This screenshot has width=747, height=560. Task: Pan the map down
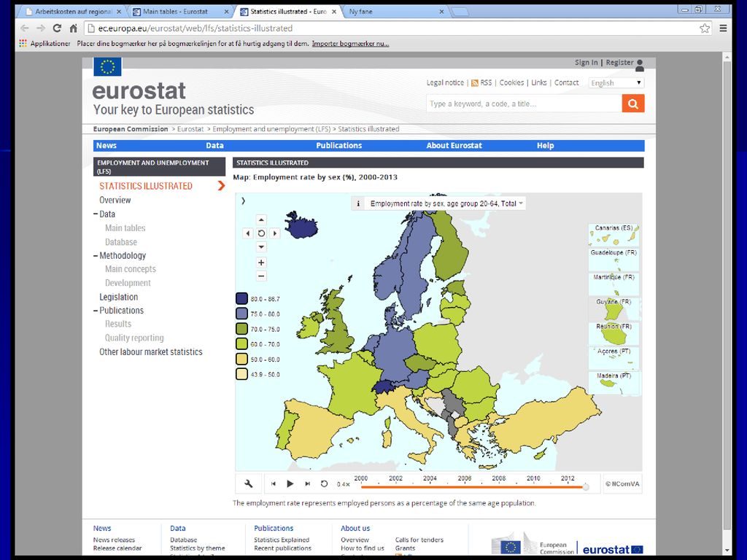[261, 246]
